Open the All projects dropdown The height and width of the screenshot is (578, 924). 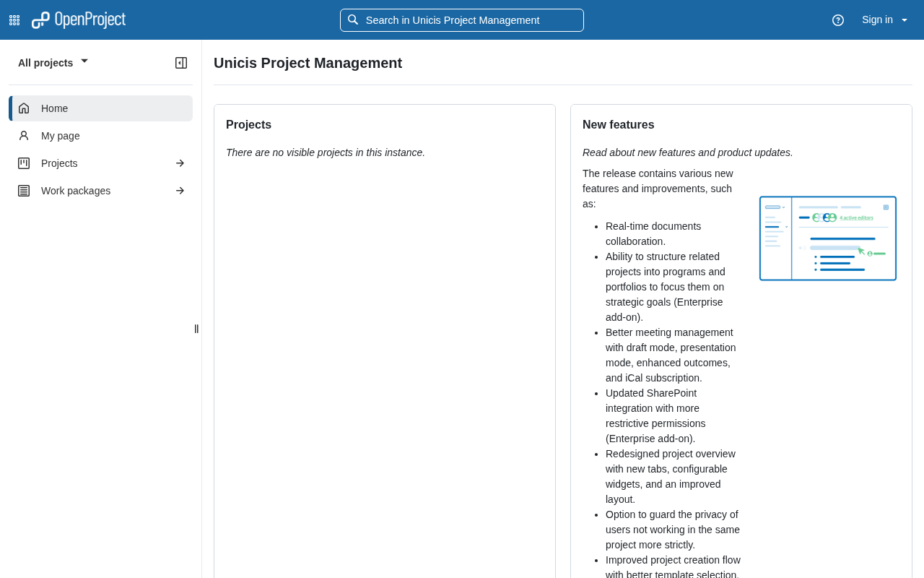click(53, 63)
